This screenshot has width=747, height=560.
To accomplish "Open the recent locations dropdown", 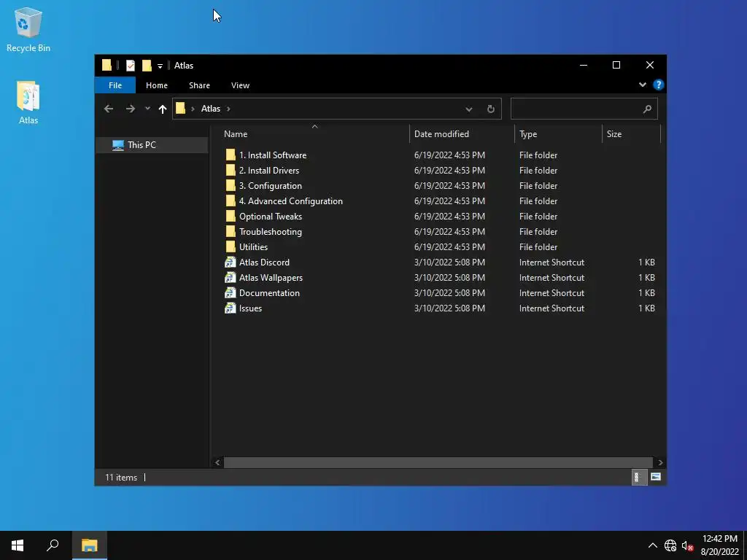I will click(x=147, y=109).
